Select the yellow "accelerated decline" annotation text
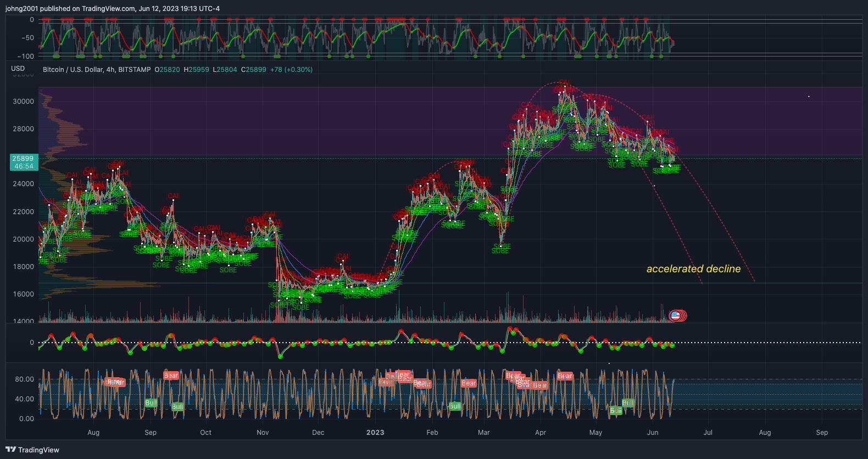Viewport: 868px width, 459px height. (x=693, y=268)
